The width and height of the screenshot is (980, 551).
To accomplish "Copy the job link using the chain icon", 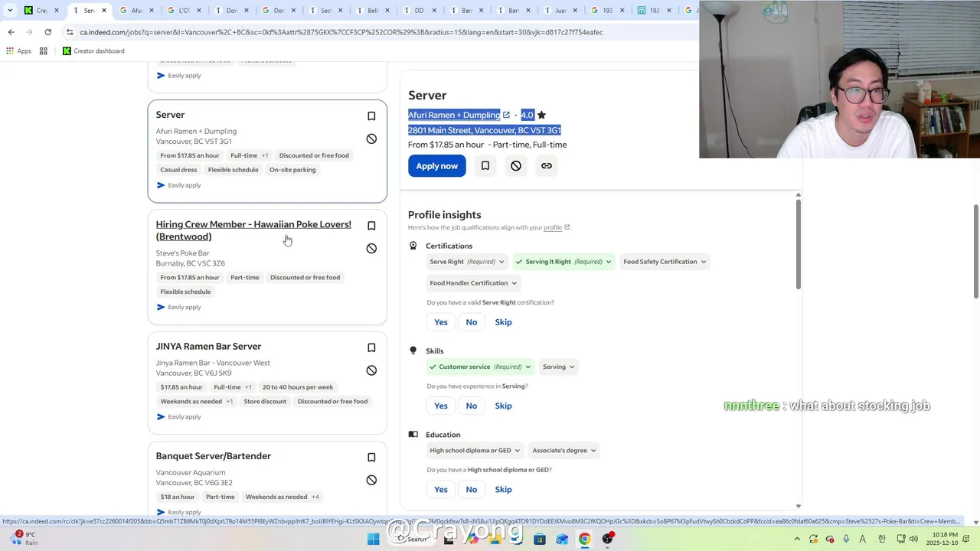I will coord(547,165).
